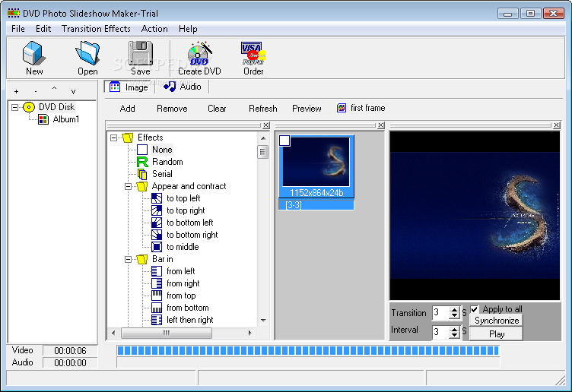Select the None effect icon
Screen dimensions: 572x392
(x=142, y=150)
